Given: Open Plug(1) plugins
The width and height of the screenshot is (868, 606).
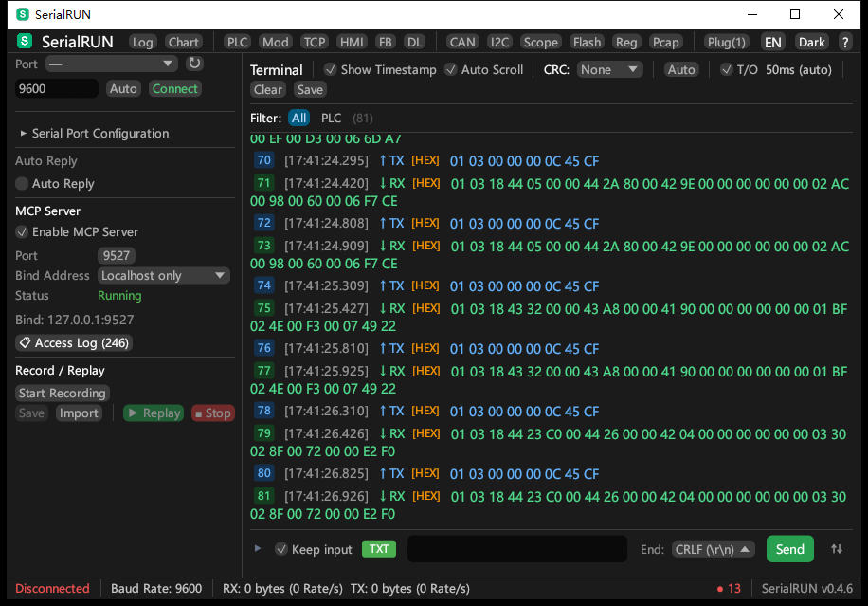Looking at the screenshot, I should point(727,42).
